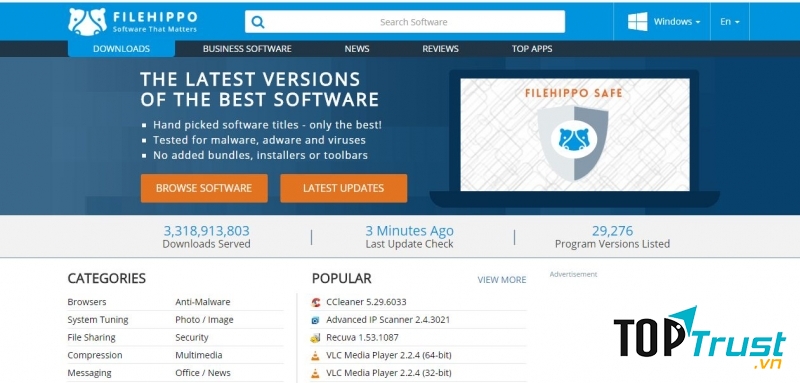Click the CCleaner icon in Popular list
The image size is (800, 383).
click(316, 302)
